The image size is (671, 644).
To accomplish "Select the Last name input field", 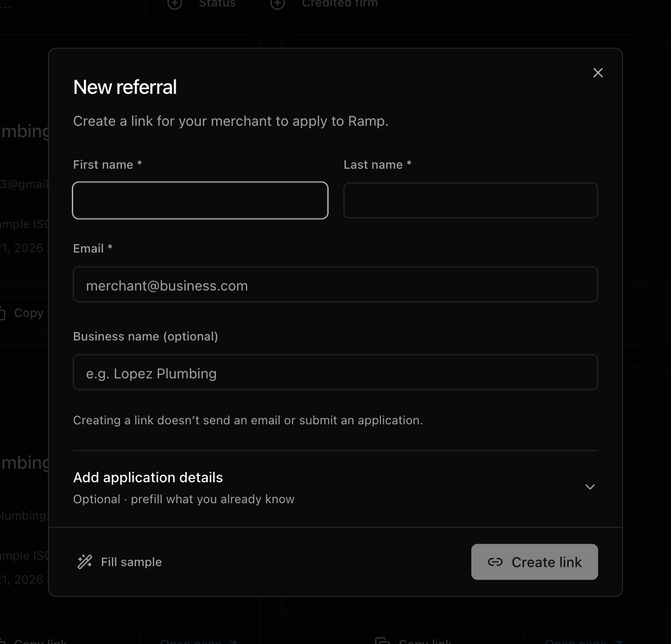I will (x=471, y=200).
